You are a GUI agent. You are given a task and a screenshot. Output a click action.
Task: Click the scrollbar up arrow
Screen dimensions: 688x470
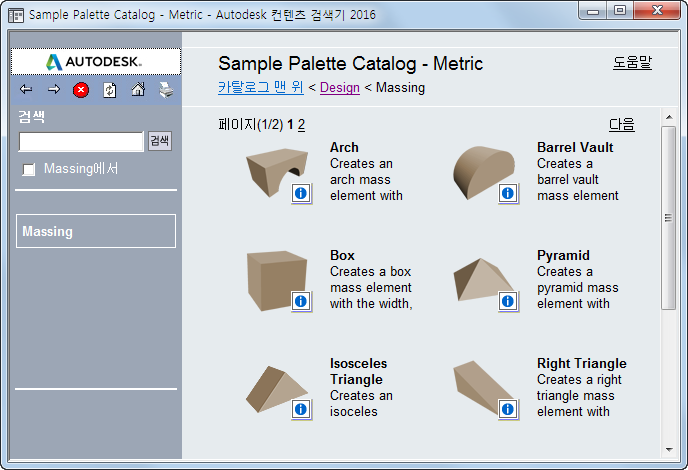669,117
